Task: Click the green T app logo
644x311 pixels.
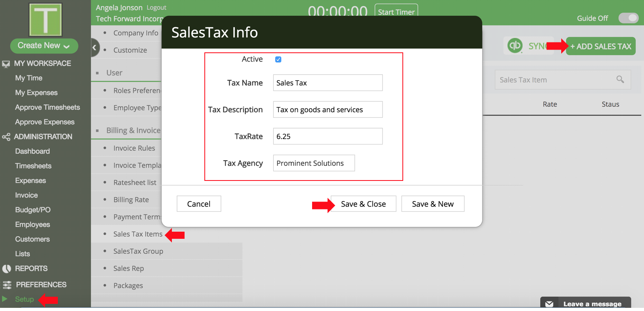Action: [x=45, y=19]
